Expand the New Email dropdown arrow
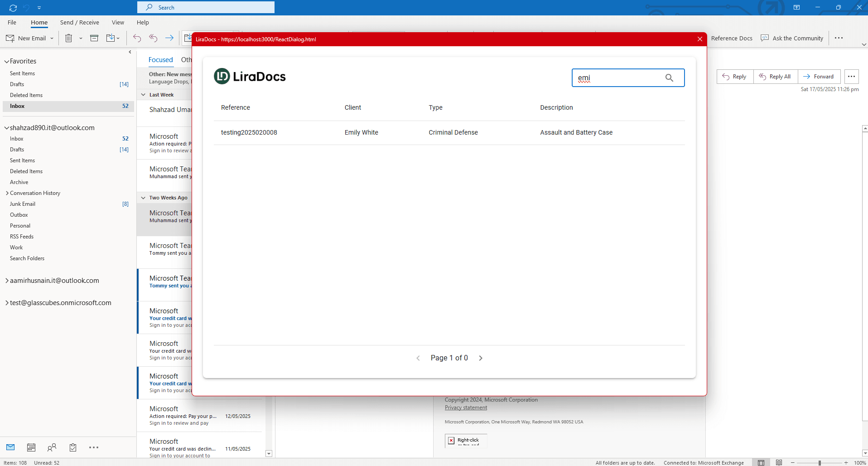This screenshot has height=466, width=868. (52, 38)
